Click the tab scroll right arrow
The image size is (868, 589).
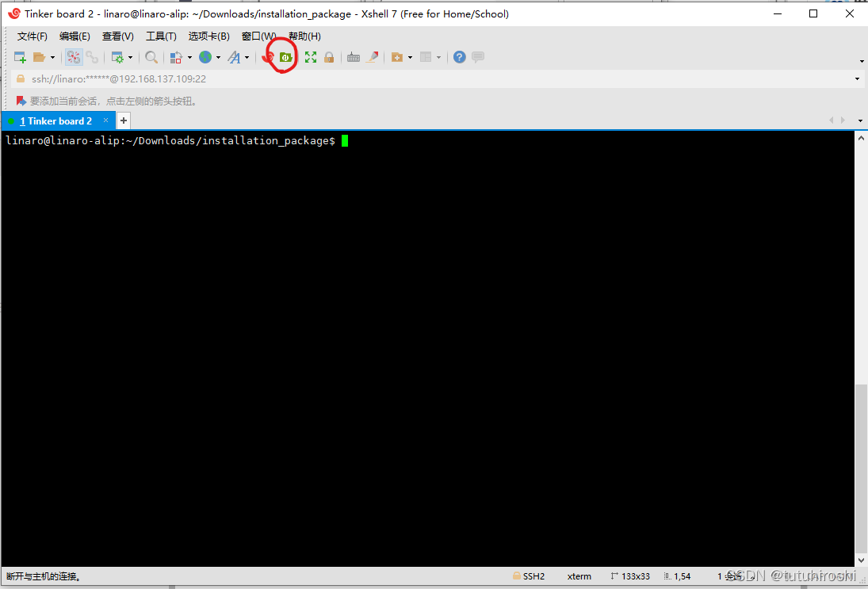click(x=843, y=120)
